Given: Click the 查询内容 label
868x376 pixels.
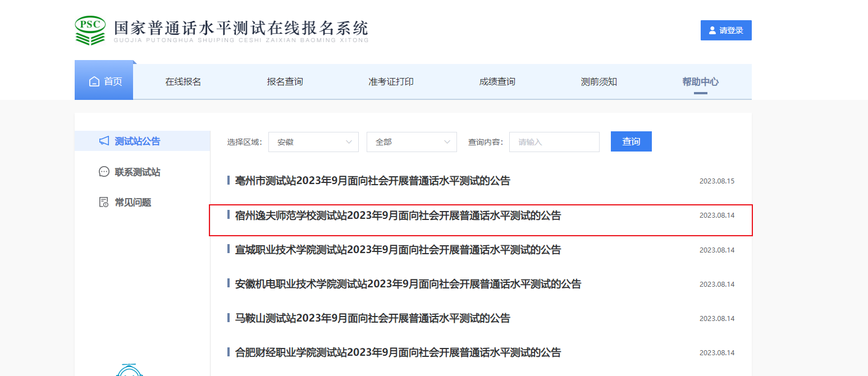Looking at the screenshot, I should [x=486, y=142].
